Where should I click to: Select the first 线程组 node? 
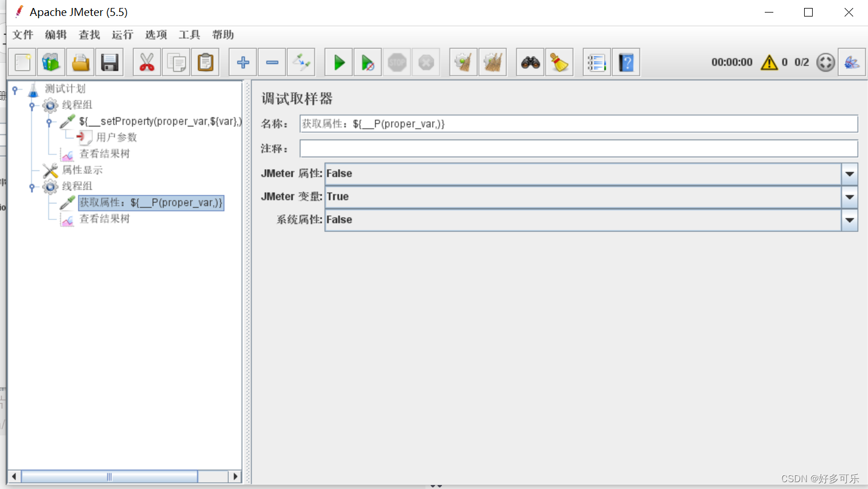(x=77, y=105)
